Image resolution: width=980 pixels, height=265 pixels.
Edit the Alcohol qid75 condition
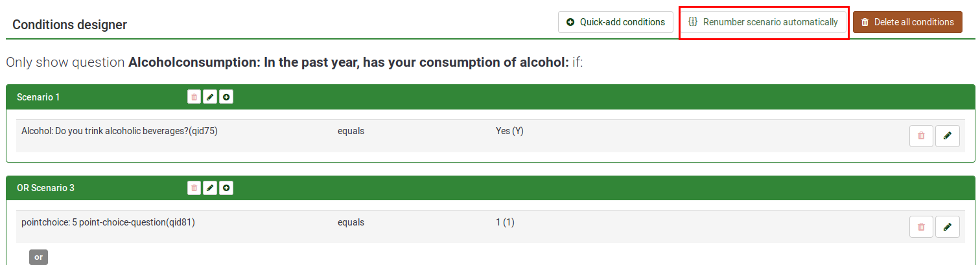tap(948, 136)
